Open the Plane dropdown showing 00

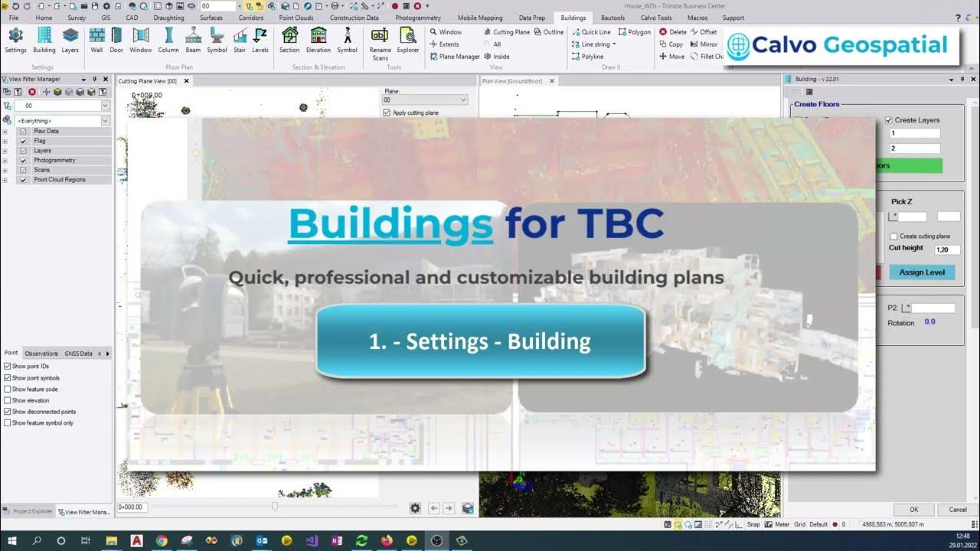pos(425,100)
